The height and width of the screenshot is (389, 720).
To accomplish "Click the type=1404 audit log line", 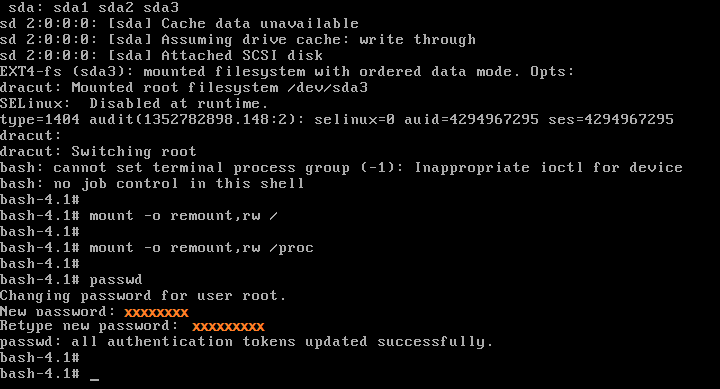I will click(337, 120).
